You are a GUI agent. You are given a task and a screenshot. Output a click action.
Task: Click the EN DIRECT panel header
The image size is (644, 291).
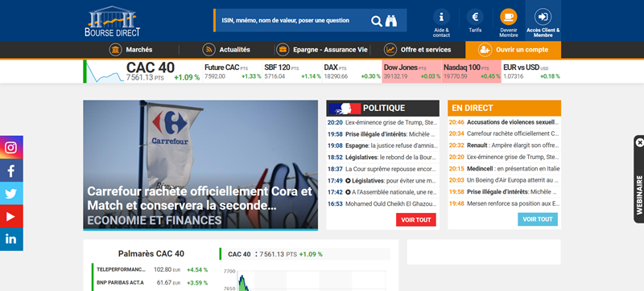coord(505,109)
